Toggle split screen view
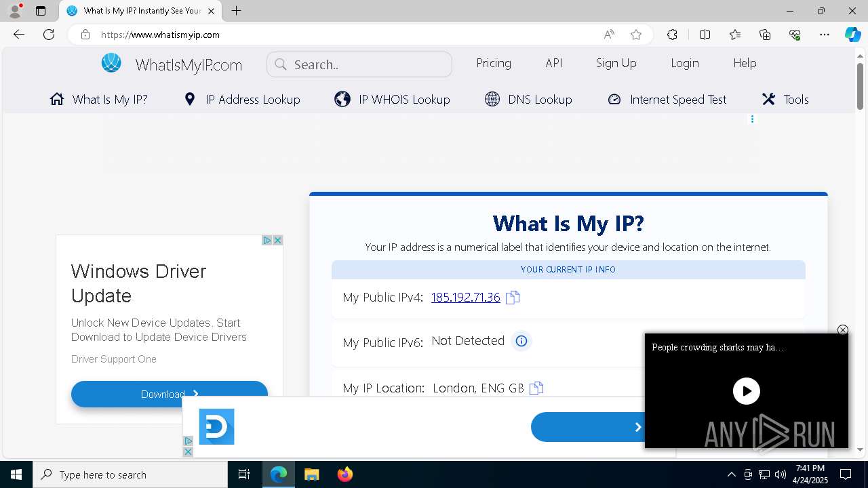This screenshot has height=488, width=868. 705,35
